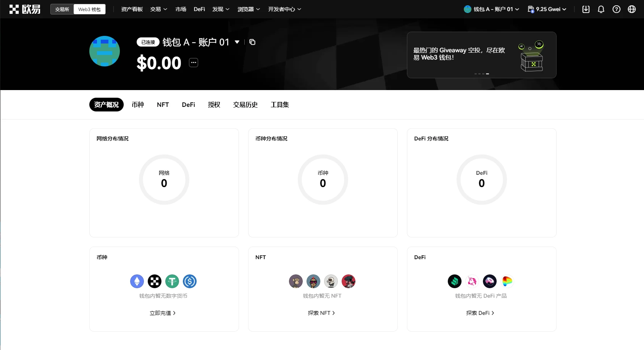Click the Tether token icon
The width and height of the screenshot is (644, 350).
coord(172,281)
